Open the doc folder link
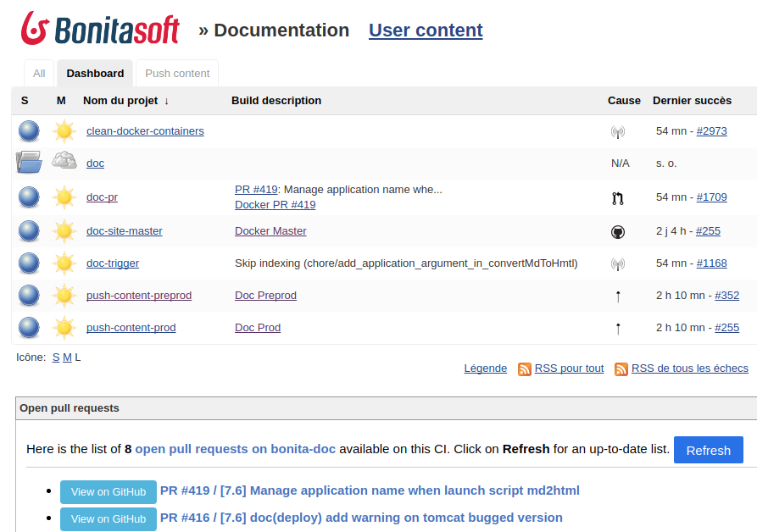Viewport: 757px width, 532px height. click(95, 163)
